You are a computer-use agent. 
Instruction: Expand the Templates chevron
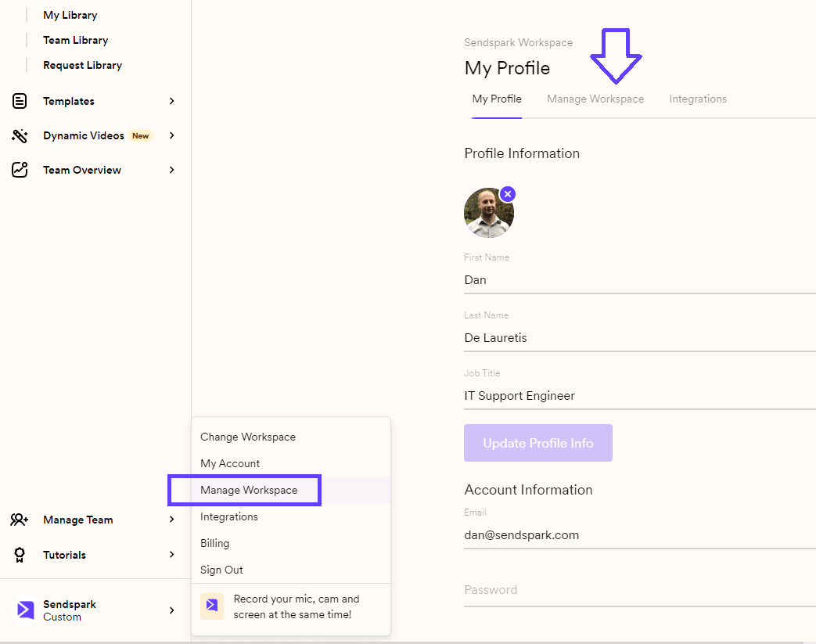coord(172,101)
